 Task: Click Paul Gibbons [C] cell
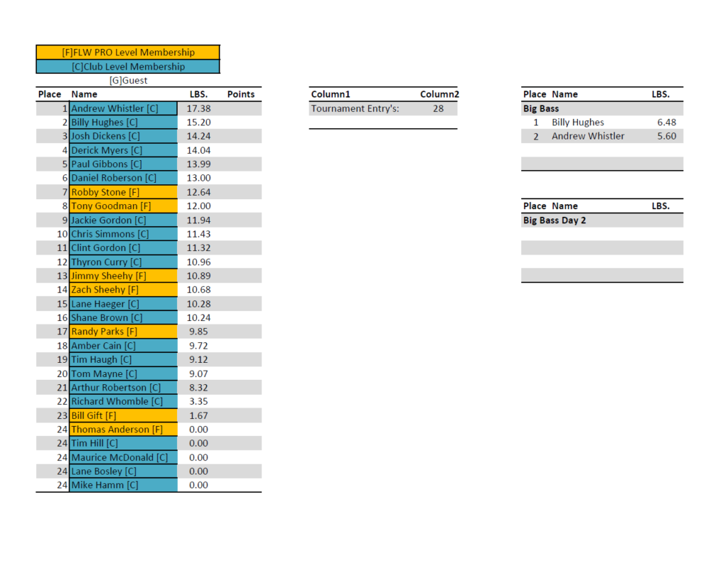click(123, 164)
